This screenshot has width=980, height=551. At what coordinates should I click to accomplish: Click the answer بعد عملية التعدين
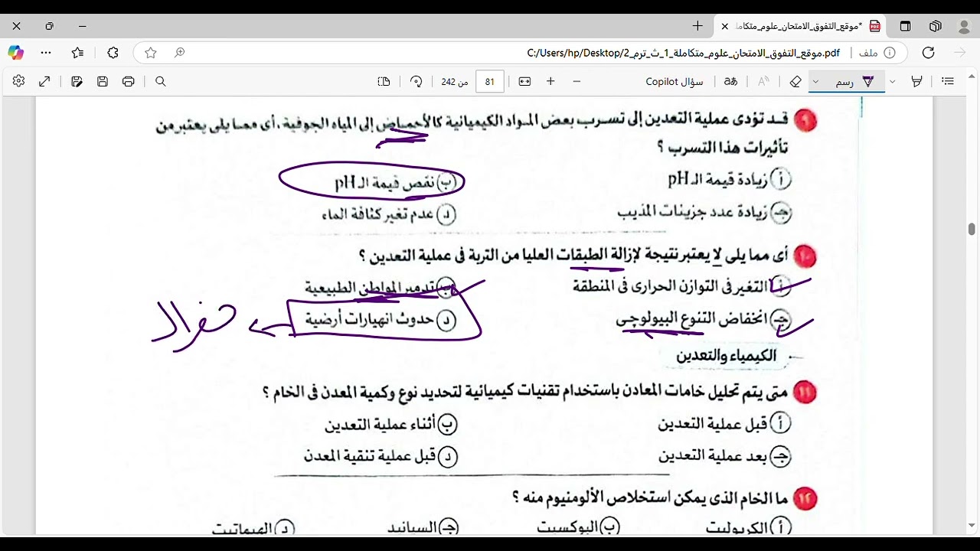click(x=724, y=456)
